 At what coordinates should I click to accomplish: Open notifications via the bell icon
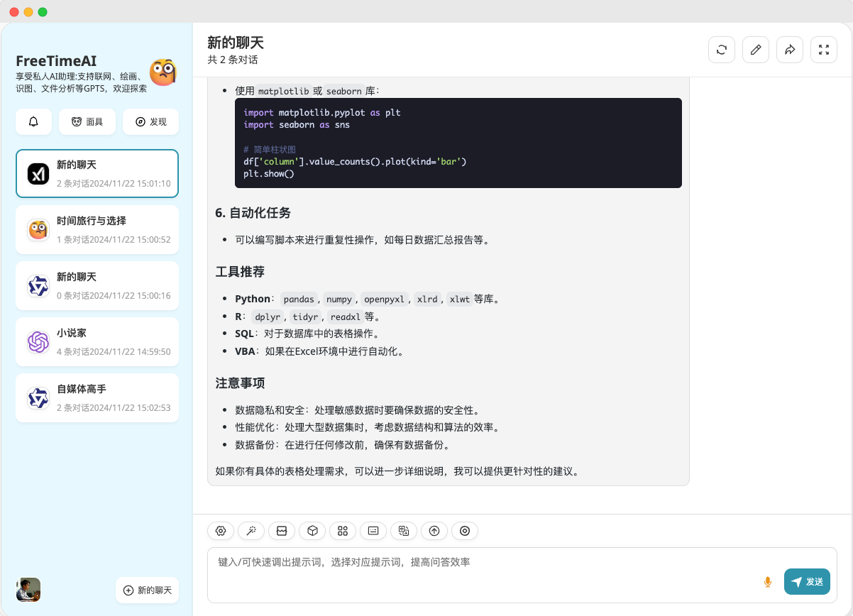coord(33,121)
